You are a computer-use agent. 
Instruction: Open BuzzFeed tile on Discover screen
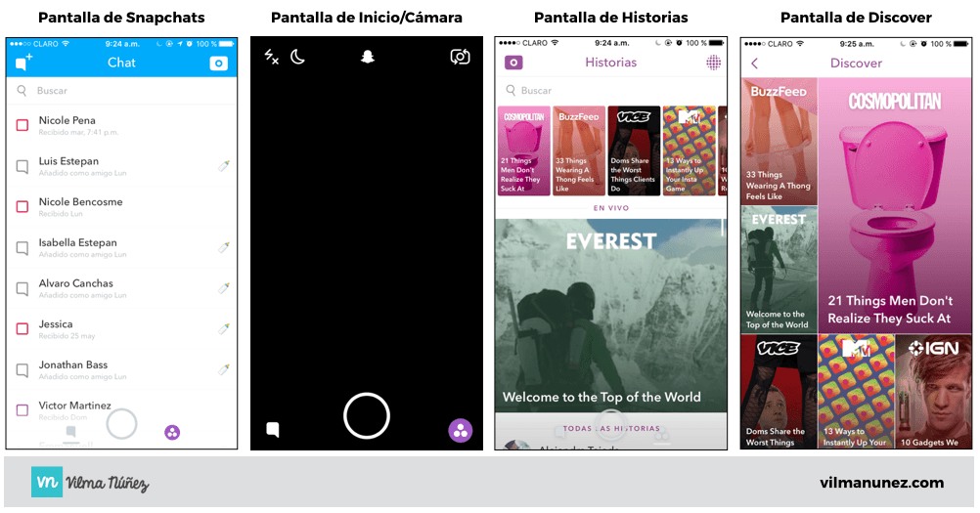[779, 142]
